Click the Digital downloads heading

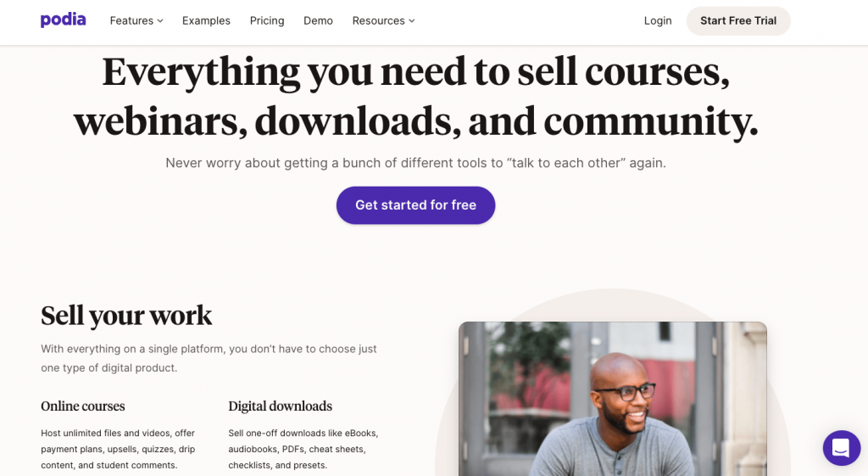point(280,406)
